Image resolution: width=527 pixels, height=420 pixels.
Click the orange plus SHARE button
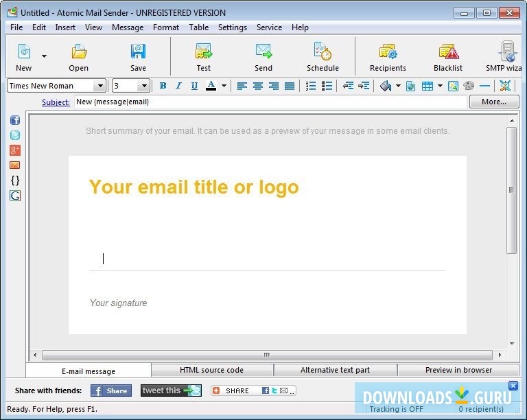pos(253,390)
